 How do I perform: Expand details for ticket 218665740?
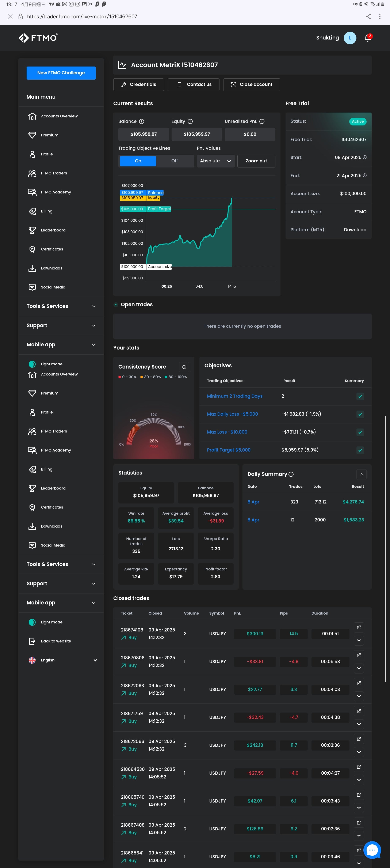(359, 808)
